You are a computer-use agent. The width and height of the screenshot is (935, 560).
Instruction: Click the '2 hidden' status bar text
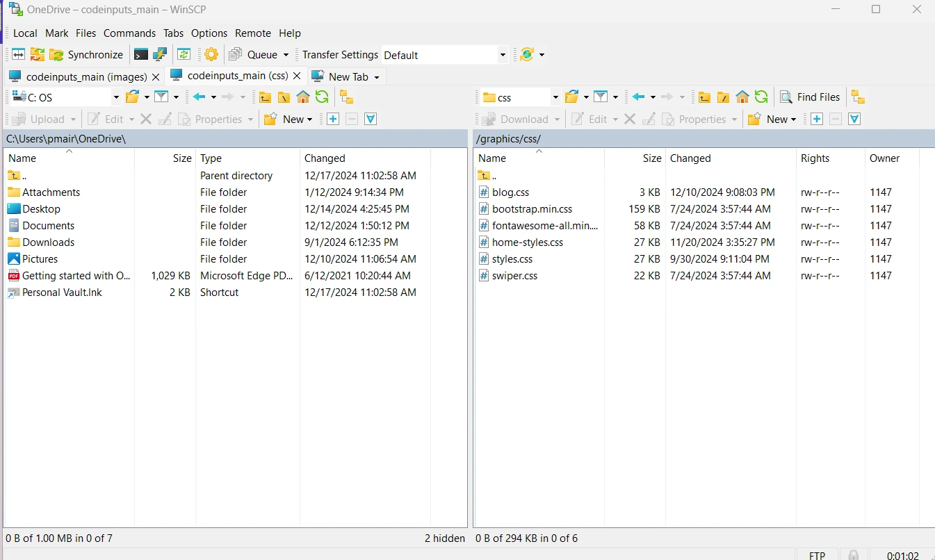click(444, 538)
